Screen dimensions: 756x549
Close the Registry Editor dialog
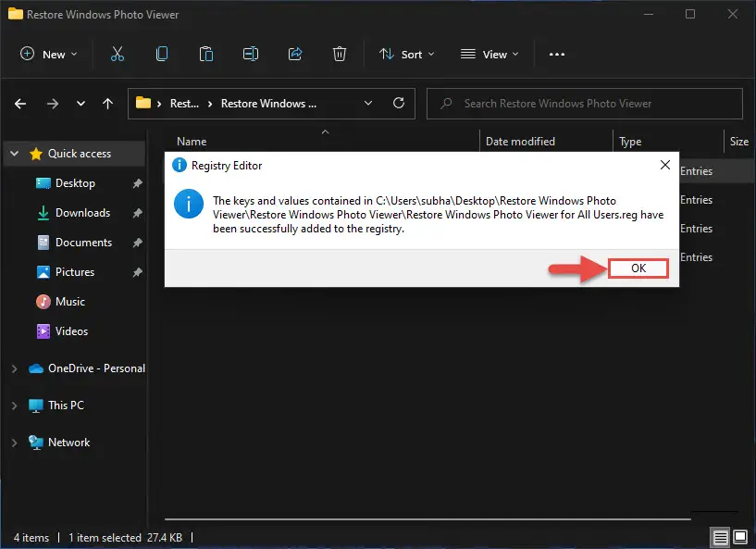tap(665, 165)
